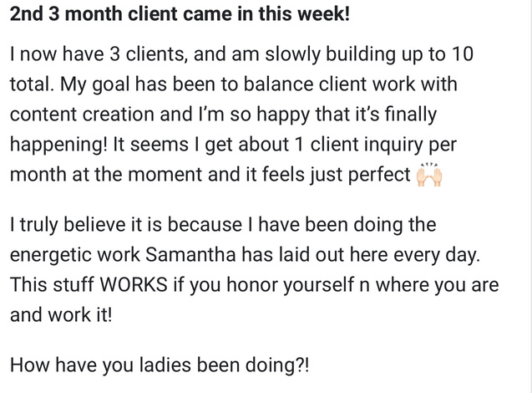Screen dimensions: 532x393
Task: Click the words 'slowly building up'
Action: [x=342, y=54]
